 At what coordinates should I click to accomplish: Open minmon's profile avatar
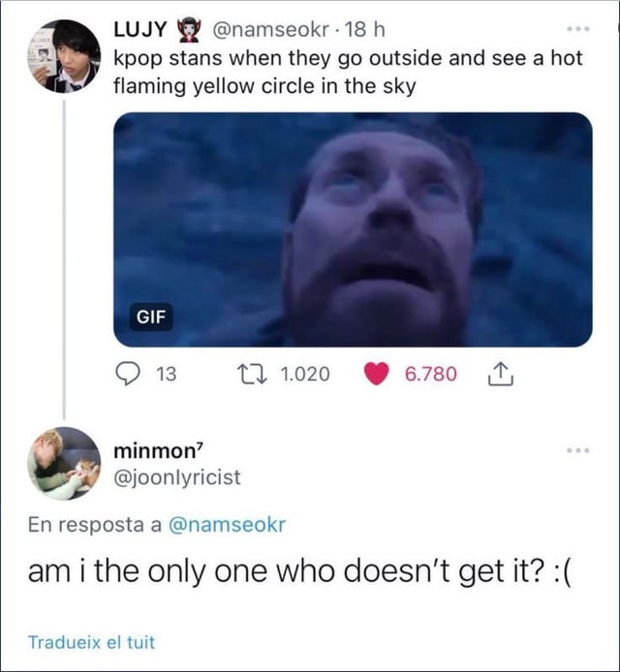click(x=64, y=463)
